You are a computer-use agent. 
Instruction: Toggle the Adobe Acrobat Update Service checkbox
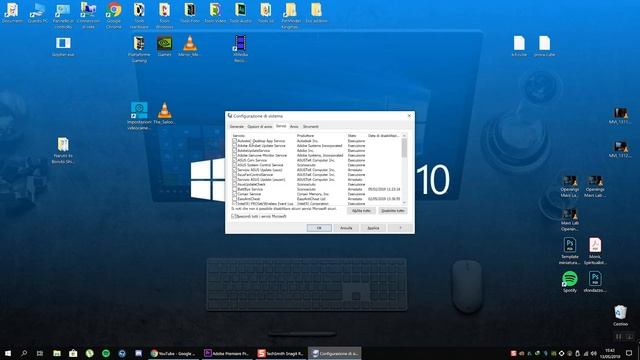(235, 145)
